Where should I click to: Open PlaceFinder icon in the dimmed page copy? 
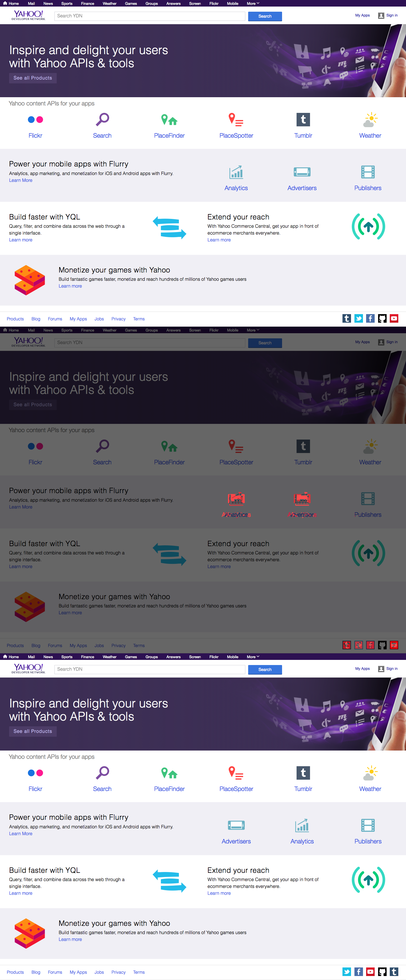(x=169, y=446)
